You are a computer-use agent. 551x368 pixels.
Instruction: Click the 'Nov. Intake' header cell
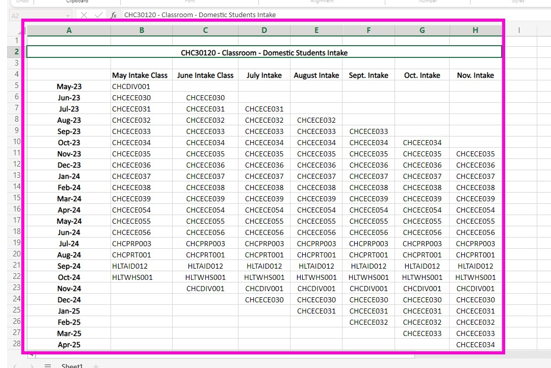point(475,75)
